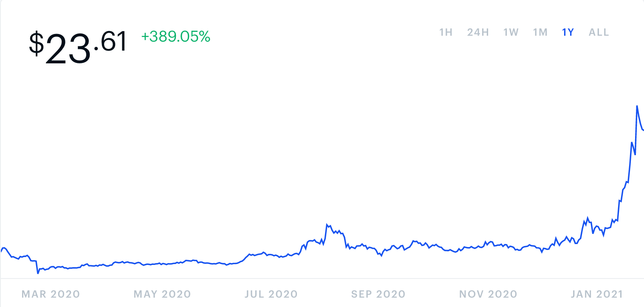Click the NOV 2020 axis label
The height and width of the screenshot is (307, 644).
(488, 294)
